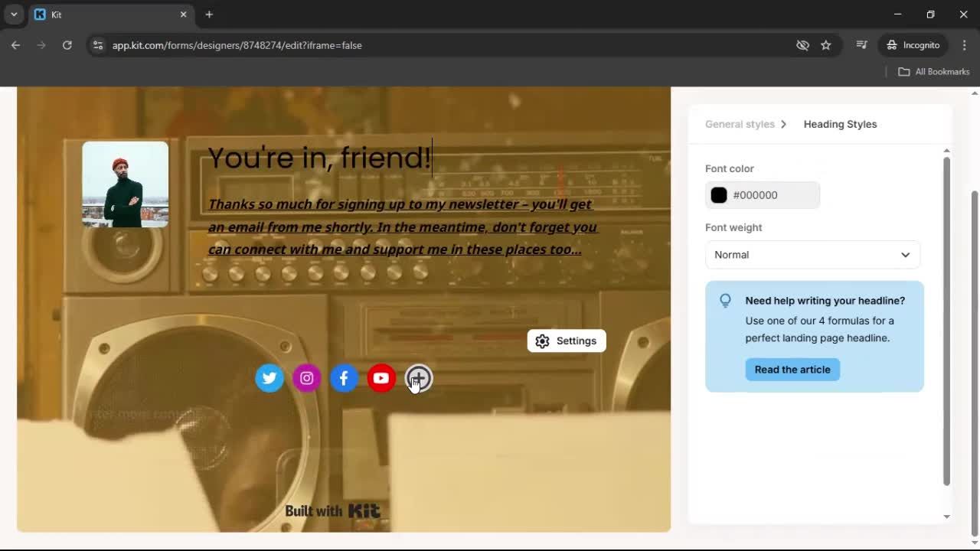
Task: Click the Incognito indicator icon
Action: click(x=892, y=44)
